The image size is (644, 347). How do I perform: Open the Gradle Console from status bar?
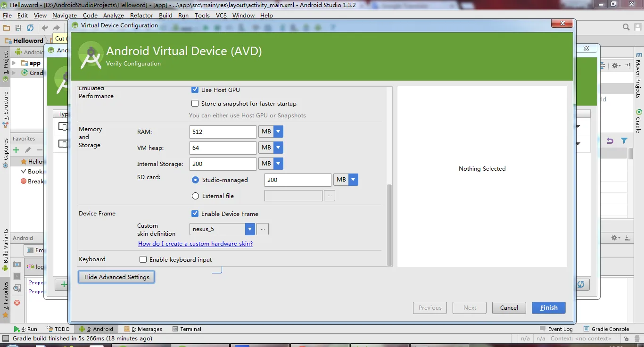606,329
